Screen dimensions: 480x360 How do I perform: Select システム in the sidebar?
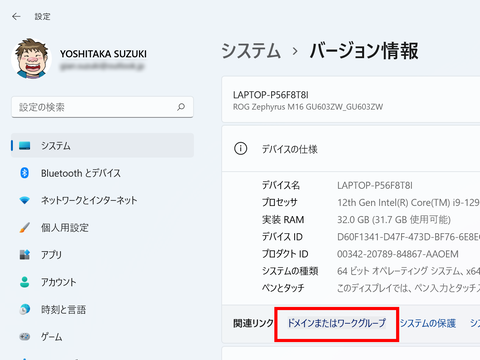tap(102, 145)
